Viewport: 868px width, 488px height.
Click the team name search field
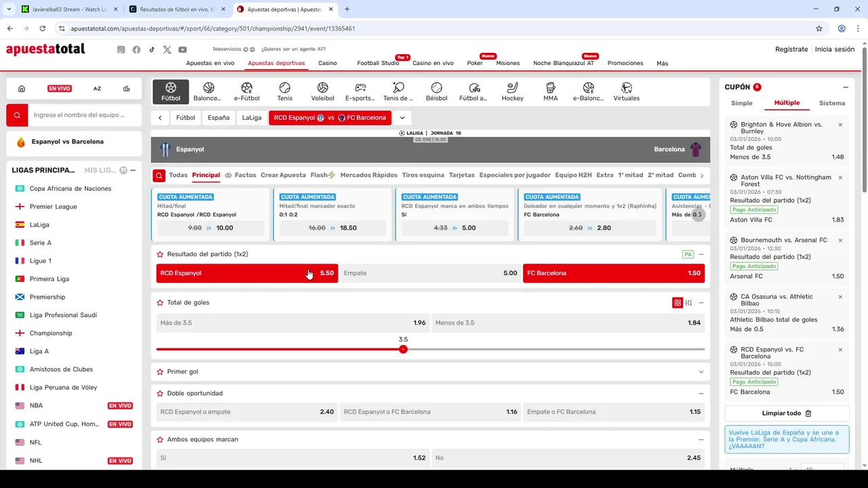(85, 115)
